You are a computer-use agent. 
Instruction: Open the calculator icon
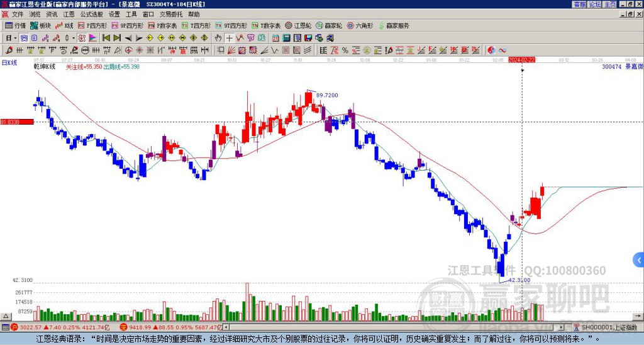287,38
